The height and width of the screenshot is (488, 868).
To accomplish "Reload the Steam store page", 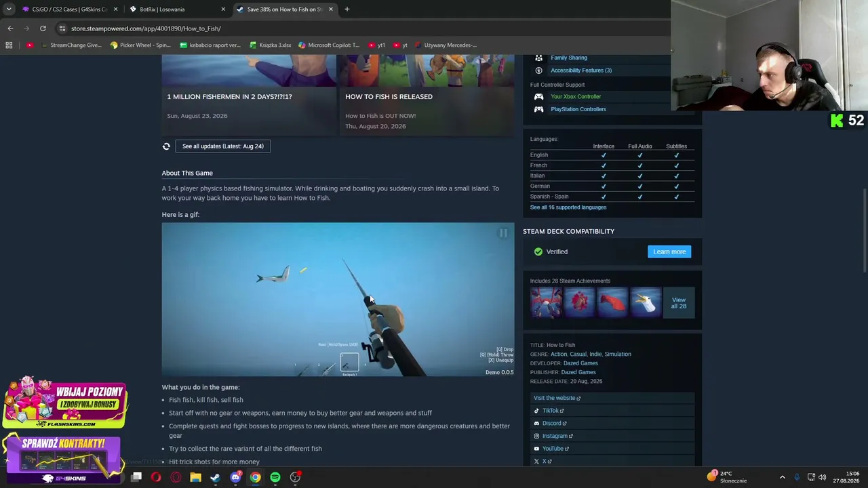I will (x=43, y=28).
